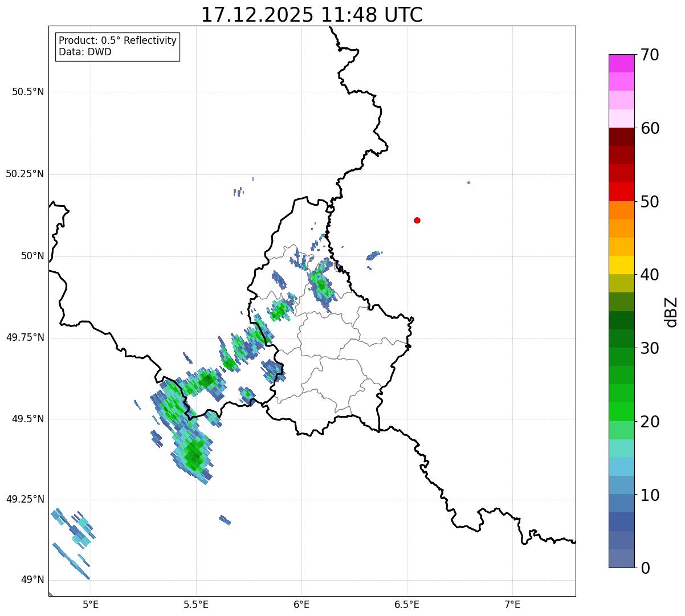The height and width of the screenshot is (616, 685).
Task: Click the colorbar tick label '60'
Action: coord(650,128)
